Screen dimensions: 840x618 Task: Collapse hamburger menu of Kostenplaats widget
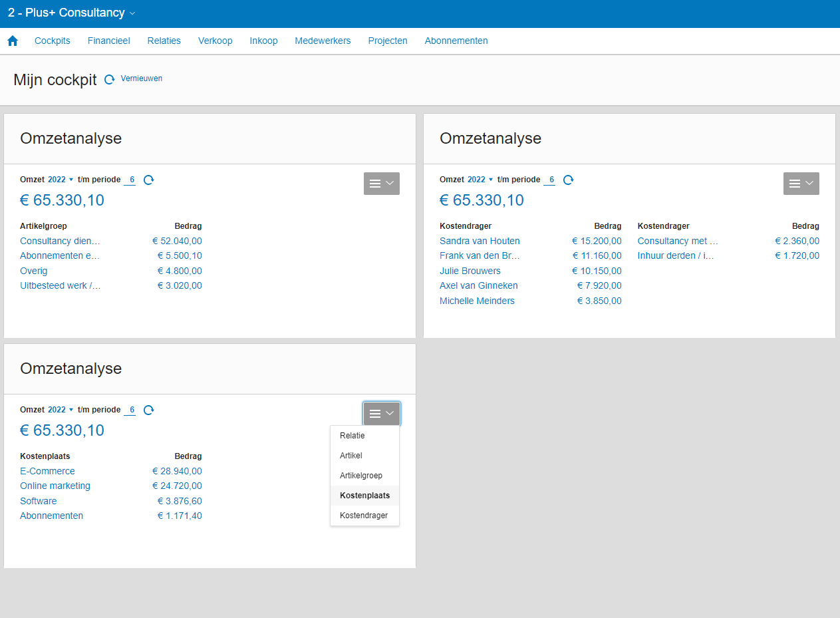click(382, 414)
